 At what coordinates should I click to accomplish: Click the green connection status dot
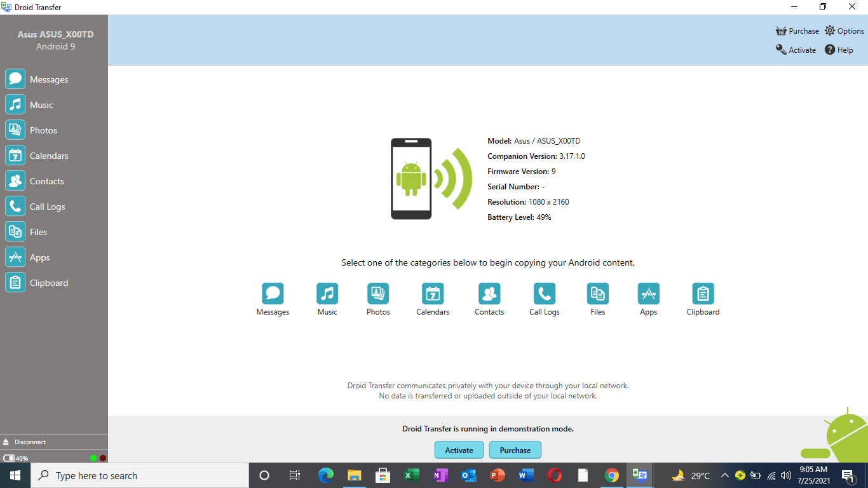93,458
